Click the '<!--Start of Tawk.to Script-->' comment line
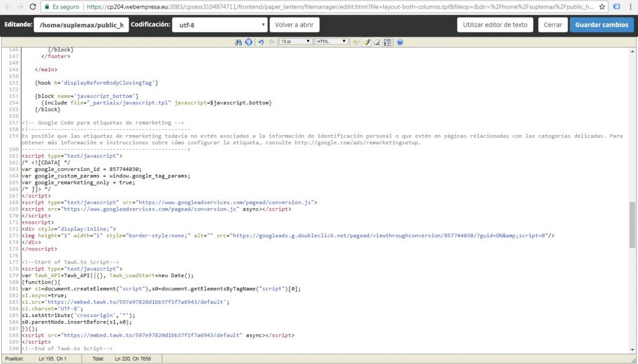The height and width of the screenshot is (364, 638). (x=70, y=263)
